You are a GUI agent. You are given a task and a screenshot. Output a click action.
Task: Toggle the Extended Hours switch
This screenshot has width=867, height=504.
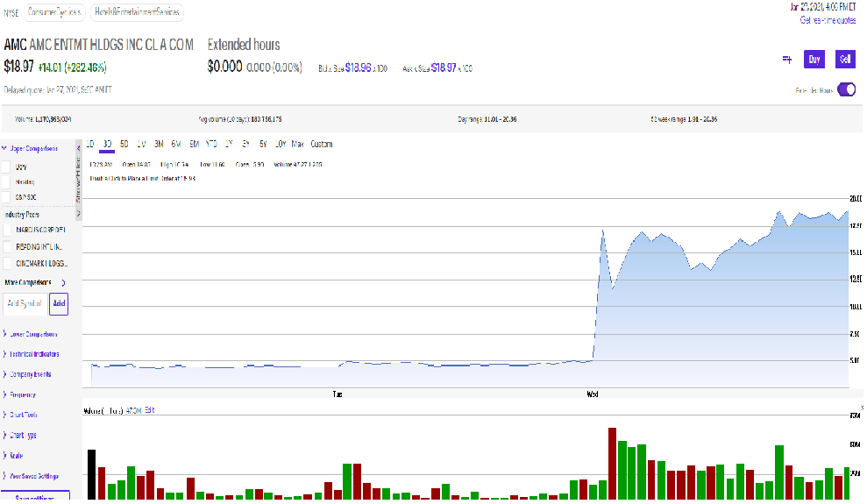(846, 89)
